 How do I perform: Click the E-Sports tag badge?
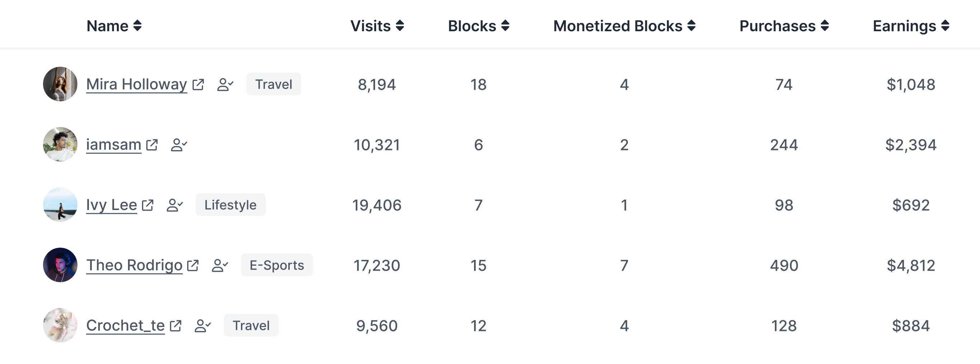tap(276, 265)
